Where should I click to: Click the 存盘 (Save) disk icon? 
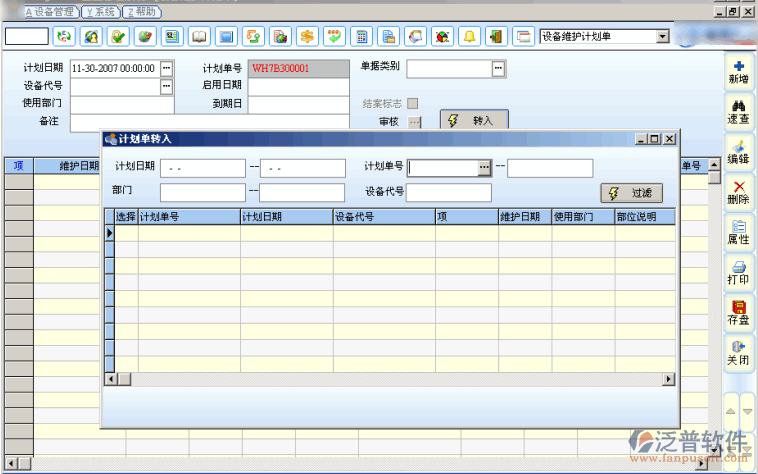(738, 313)
